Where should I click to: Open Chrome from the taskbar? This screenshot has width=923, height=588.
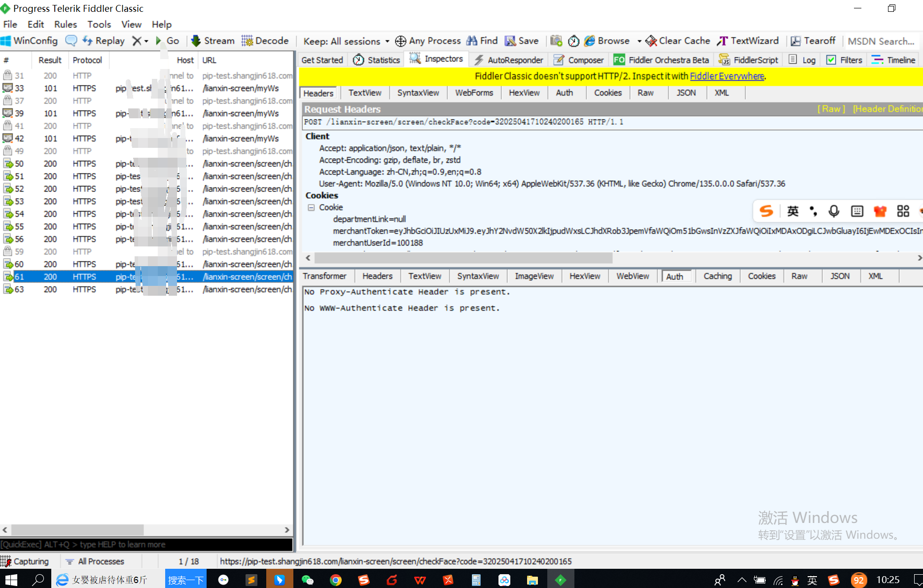point(336,580)
